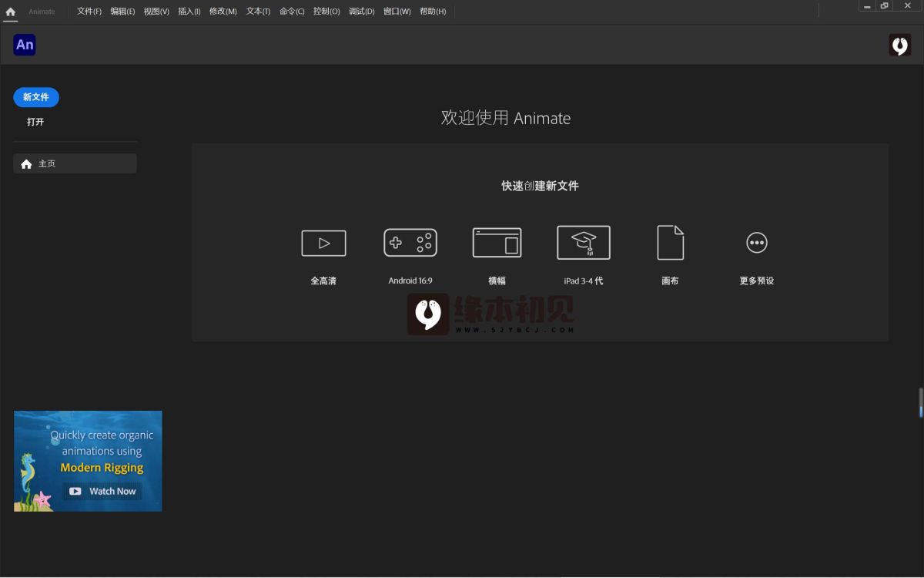This screenshot has height=578, width=924.
Task: Open the 文件(F) menu
Action: click(89, 12)
